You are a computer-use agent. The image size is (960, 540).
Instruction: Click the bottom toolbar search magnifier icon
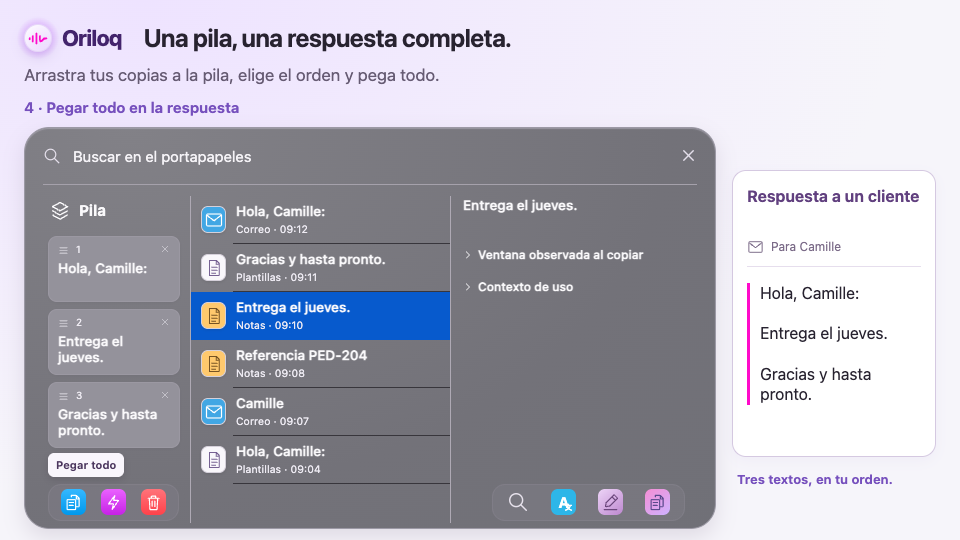[517, 502]
